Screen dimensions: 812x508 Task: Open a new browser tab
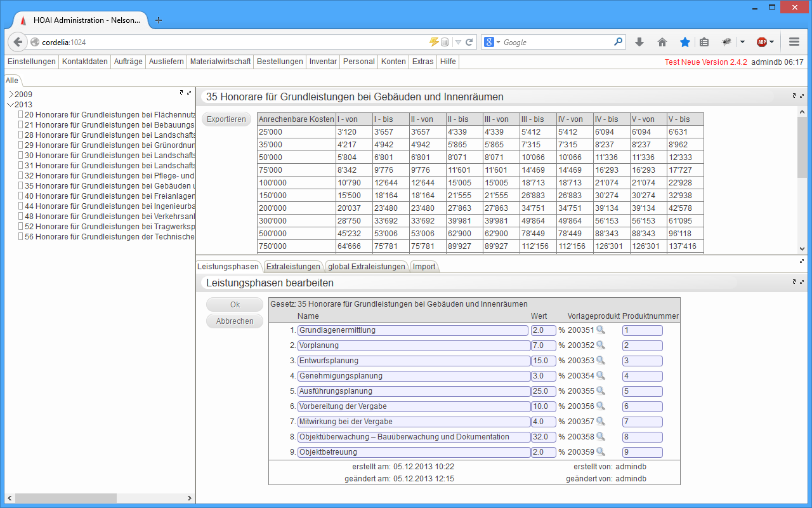click(159, 20)
